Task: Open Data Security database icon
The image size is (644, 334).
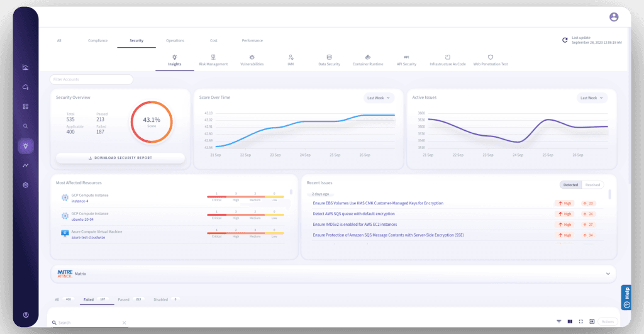Action: (x=329, y=57)
